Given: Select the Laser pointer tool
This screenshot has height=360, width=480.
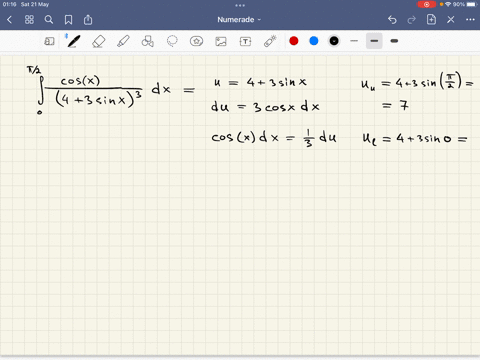Looking at the screenshot, I should [x=270, y=41].
